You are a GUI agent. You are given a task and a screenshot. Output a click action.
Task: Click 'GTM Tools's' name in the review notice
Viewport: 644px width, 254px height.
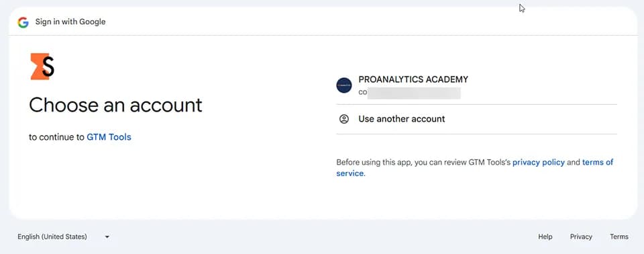point(490,162)
